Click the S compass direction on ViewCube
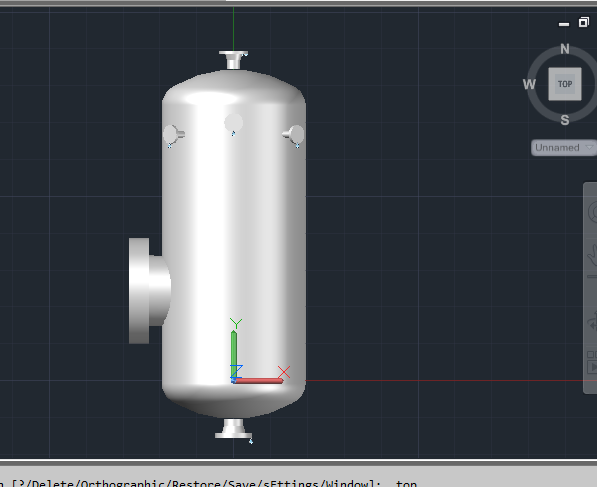 click(565, 120)
